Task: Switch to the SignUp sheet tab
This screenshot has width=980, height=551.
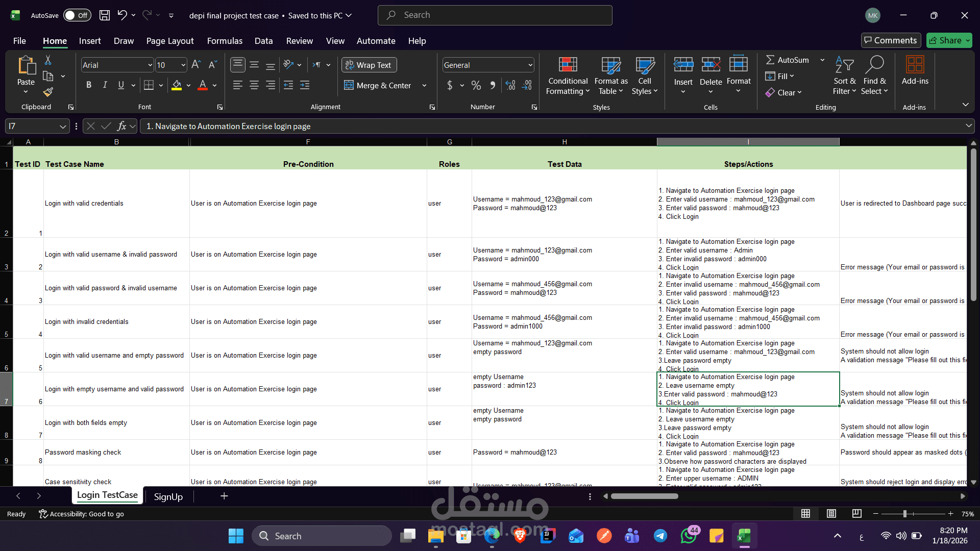Action: pos(168,496)
